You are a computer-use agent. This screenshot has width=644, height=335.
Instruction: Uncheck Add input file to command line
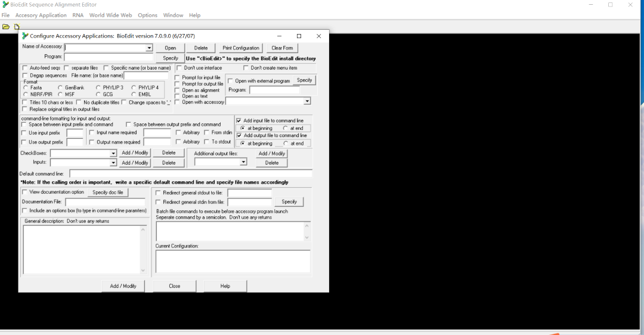pos(239,120)
